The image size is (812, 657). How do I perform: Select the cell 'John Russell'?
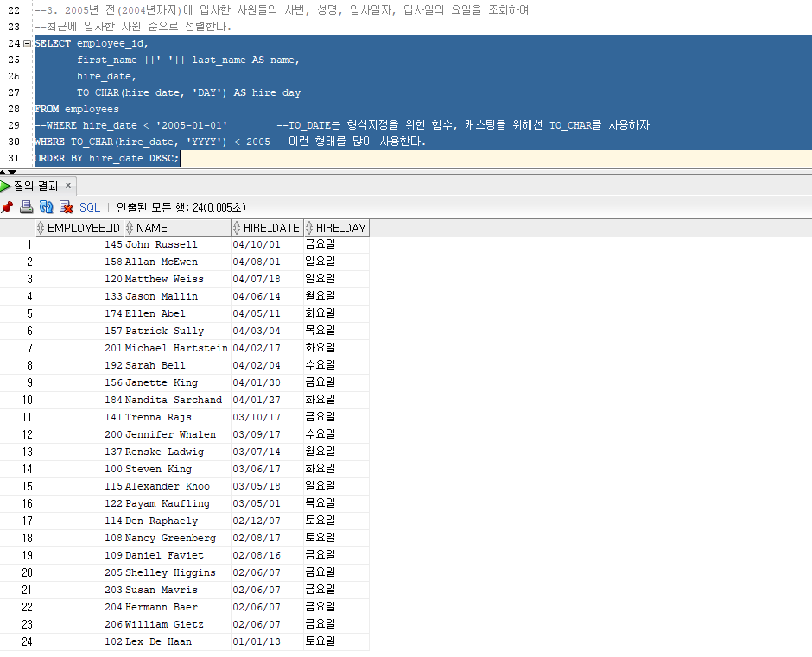point(178,244)
